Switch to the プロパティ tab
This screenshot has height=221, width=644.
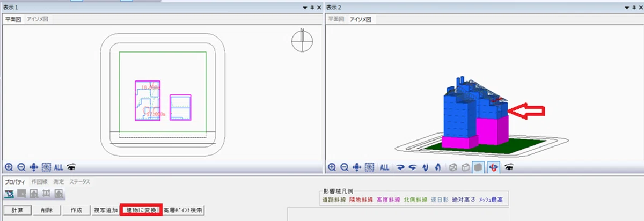pyautogui.click(x=15, y=182)
